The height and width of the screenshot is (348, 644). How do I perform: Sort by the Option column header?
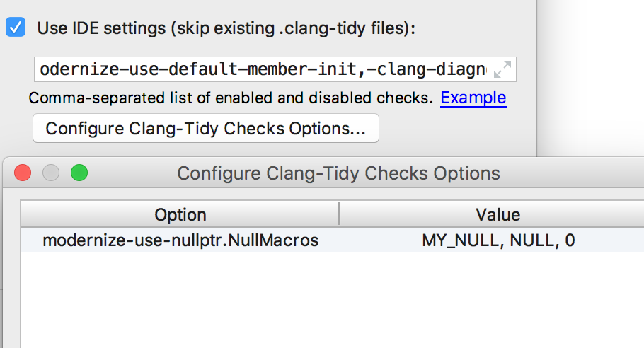[180, 214]
